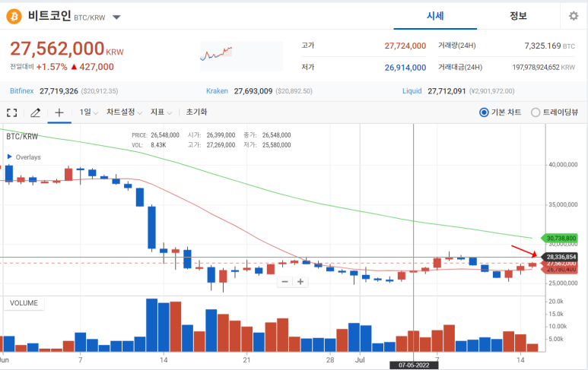Click the Kraken price 27,693,009

pyautogui.click(x=253, y=91)
